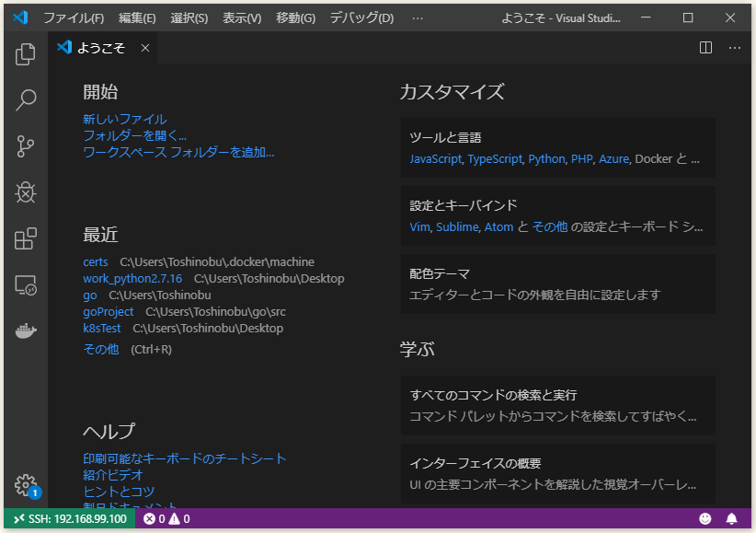Viewport: 756px width, 533px height.
Task: Open the Manage gear icon
Action: [x=25, y=482]
